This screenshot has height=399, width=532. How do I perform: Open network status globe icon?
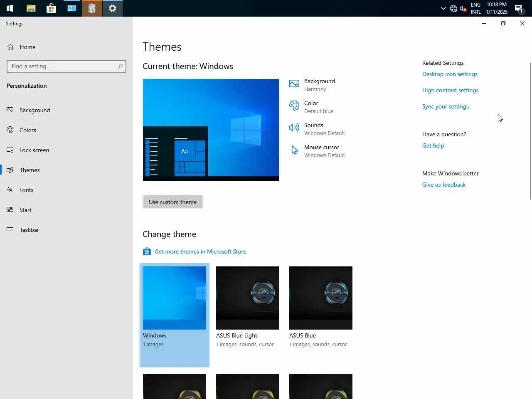(453, 8)
